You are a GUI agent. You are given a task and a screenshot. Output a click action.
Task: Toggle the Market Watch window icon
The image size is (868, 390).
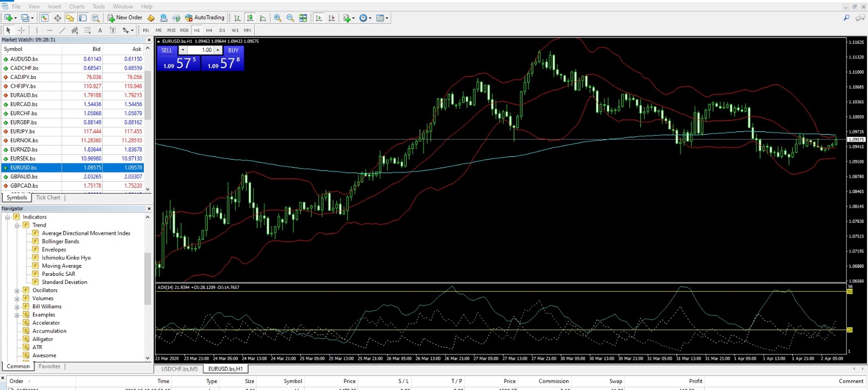44,18
